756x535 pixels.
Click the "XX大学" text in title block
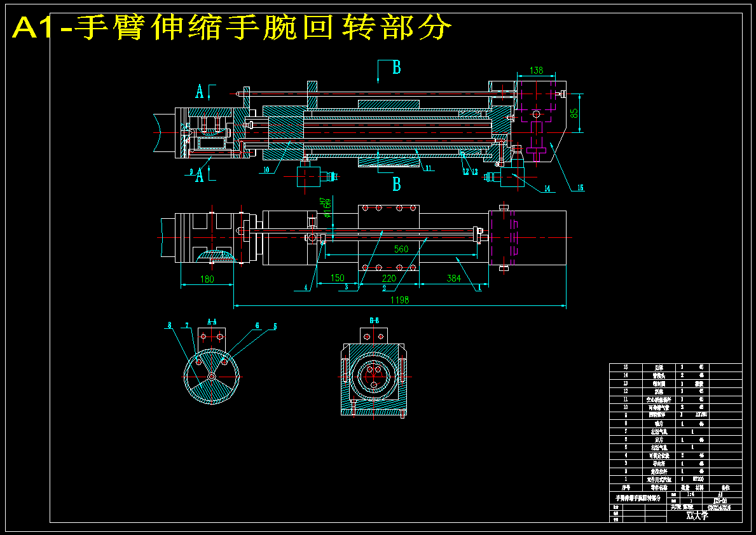pos(698,516)
